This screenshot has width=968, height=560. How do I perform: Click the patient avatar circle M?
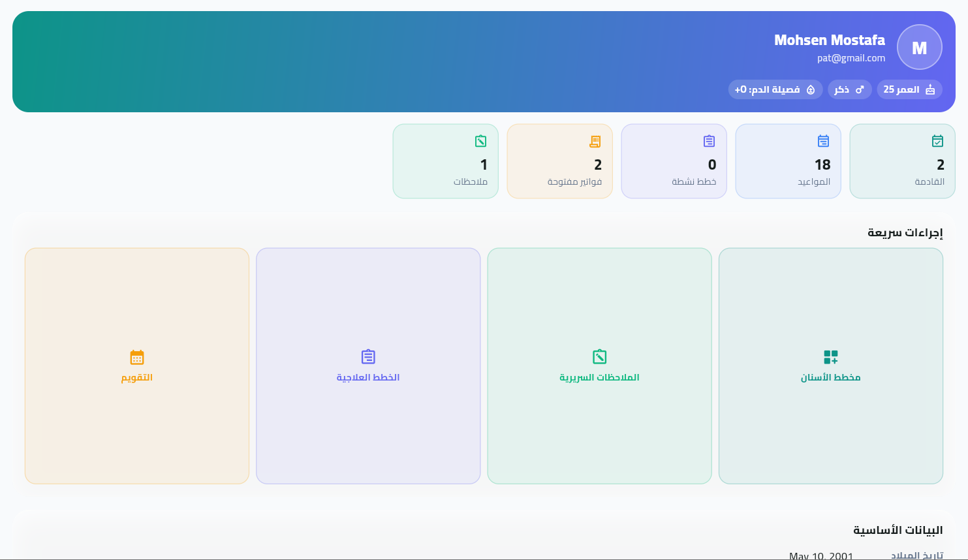click(919, 47)
